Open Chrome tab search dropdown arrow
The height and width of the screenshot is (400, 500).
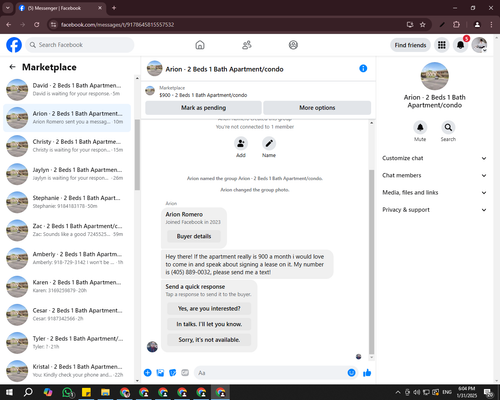tap(8, 8)
